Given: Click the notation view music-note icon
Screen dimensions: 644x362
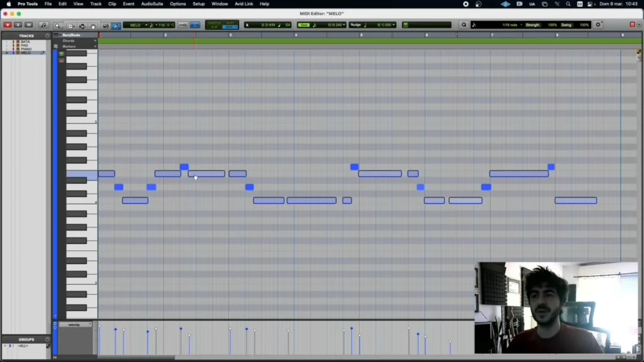Looking at the screenshot, I should 43,25.
